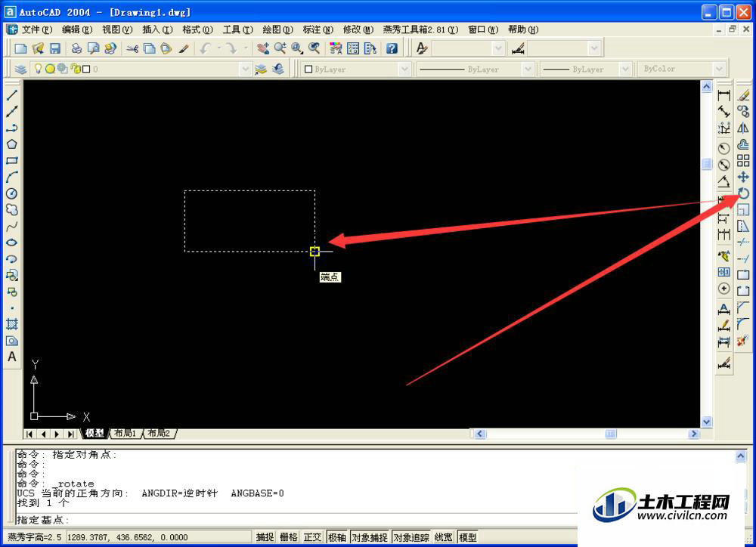The height and width of the screenshot is (547, 756).
Task: Click the vertical scrollbar down arrow of drawing area
Action: point(706,422)
